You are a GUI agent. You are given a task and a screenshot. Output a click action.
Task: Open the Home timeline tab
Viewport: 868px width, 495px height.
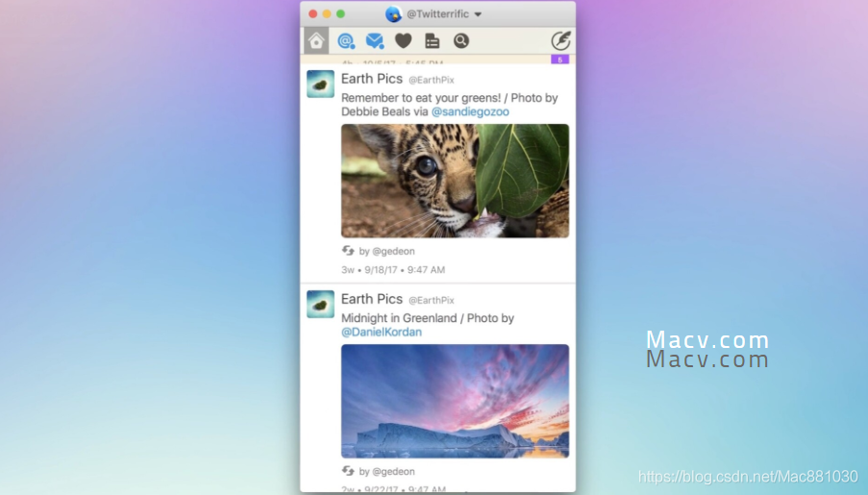316,41
